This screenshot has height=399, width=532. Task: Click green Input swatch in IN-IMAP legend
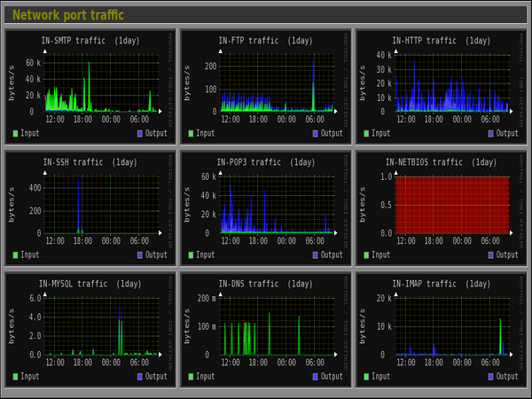click(367, 377)
